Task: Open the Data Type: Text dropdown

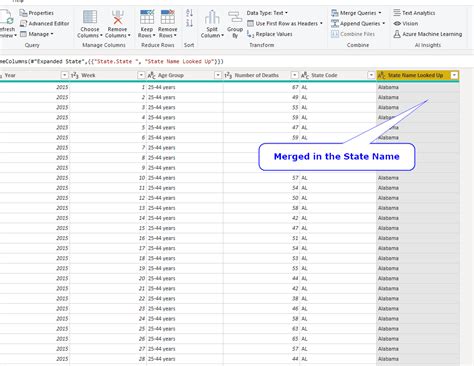Action: tap(267, 13)
